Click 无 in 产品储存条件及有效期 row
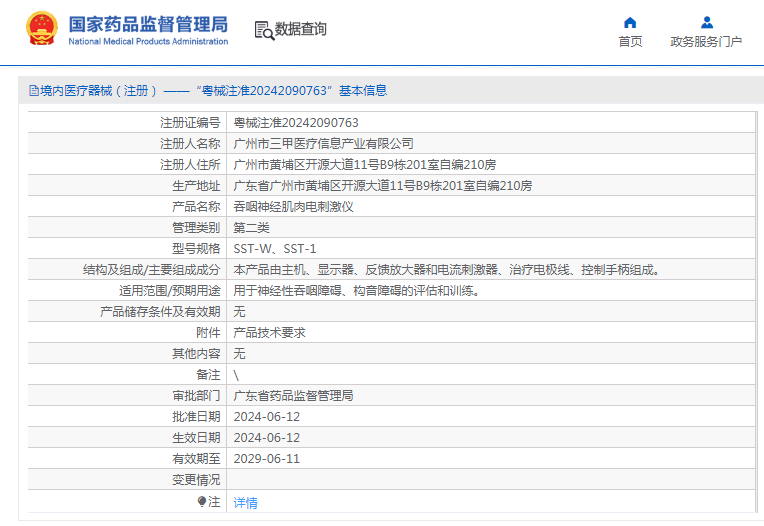764x526 pixels. (239, 312)
